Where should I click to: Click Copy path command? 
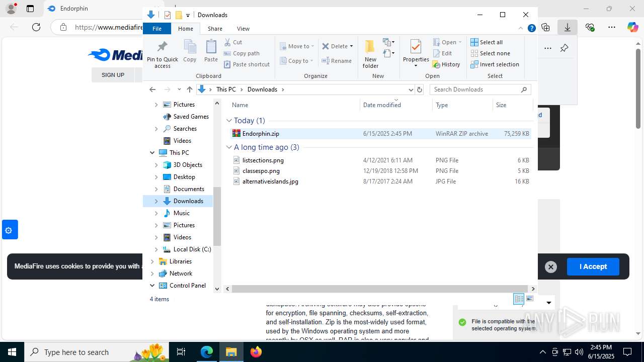(x=242, y=53)
